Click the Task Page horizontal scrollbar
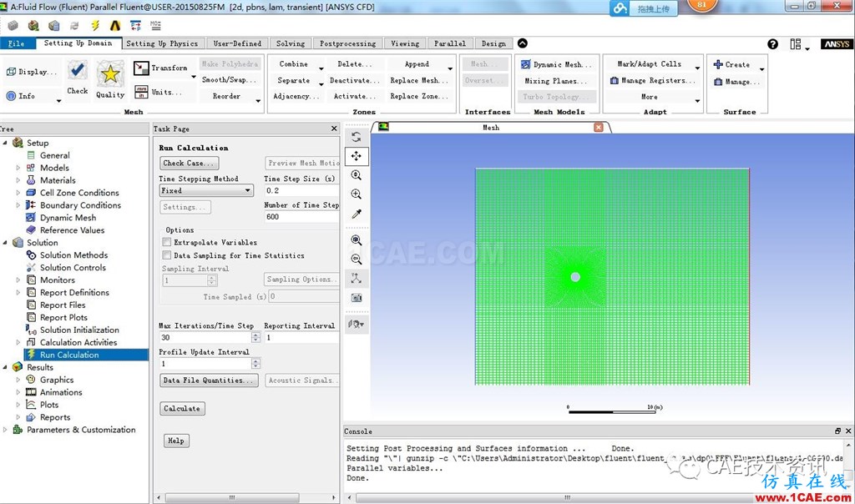This screenshot has width=855, height=504. tap(232, 497)
